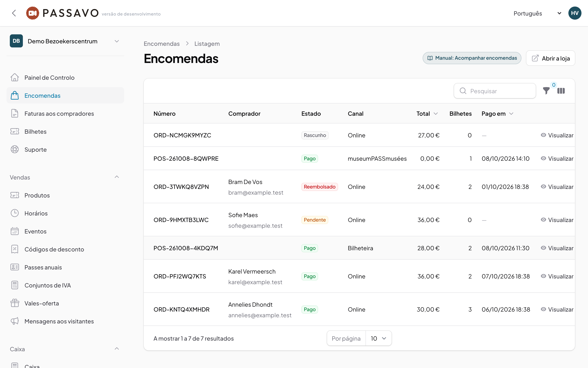Click the Listagem breadcrumb
This screenshot has height=368, width=588.
207,44
